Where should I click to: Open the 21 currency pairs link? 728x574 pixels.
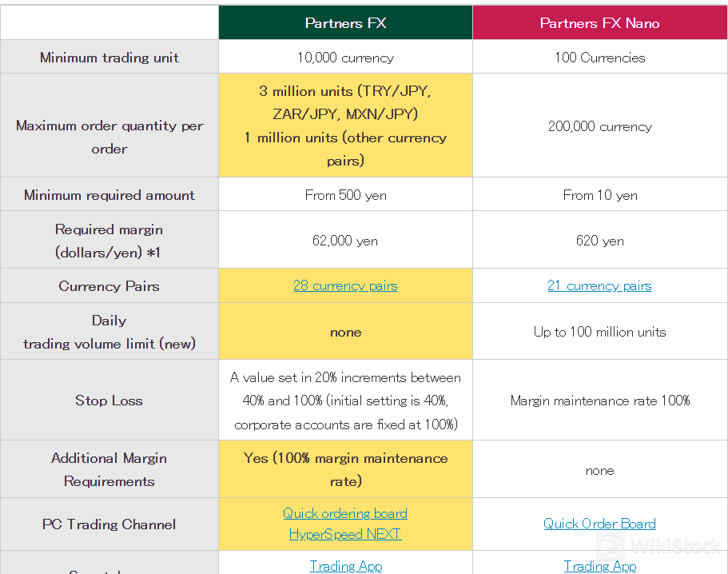click(599, 285)
